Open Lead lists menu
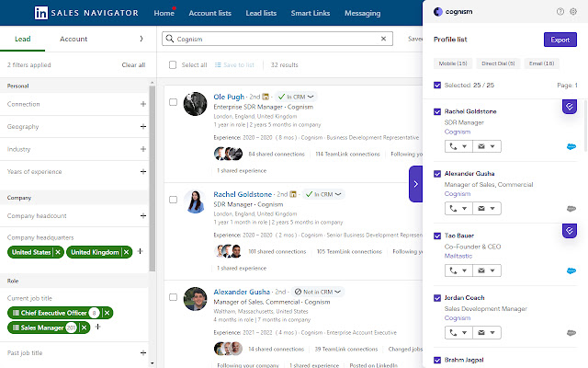This screenshot has height=368, width=588. (261, 13)
